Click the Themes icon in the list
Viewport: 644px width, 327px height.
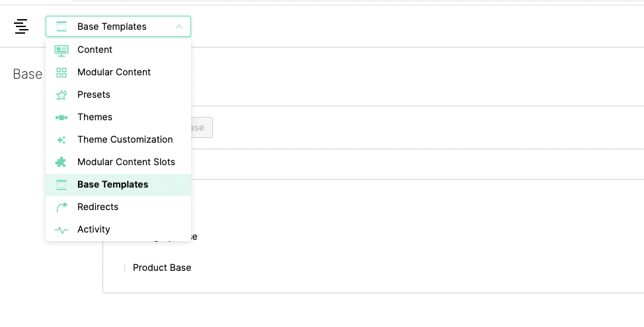click(61, 117)
